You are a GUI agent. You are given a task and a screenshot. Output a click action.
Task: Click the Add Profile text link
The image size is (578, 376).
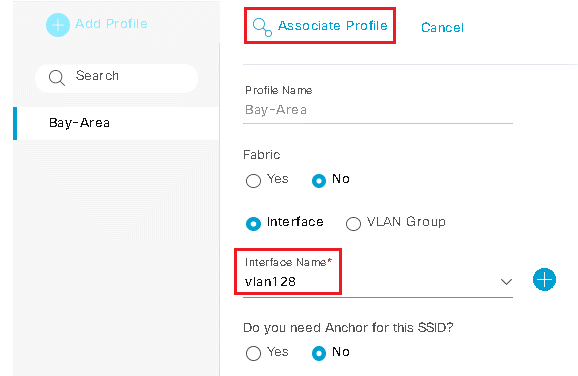pos(111,24)
